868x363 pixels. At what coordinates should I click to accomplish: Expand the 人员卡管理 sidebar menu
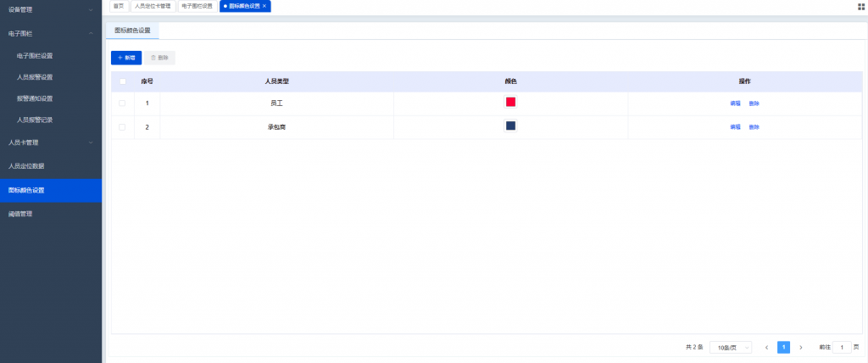[x=51, y=142]
